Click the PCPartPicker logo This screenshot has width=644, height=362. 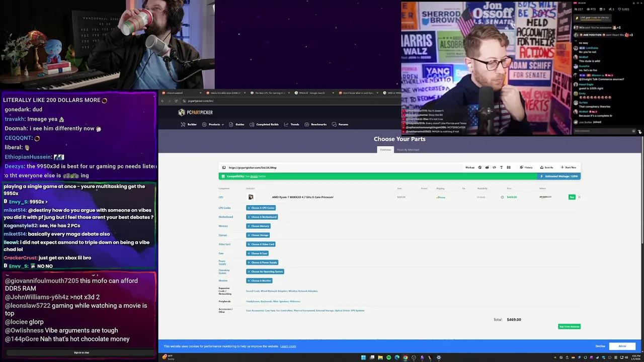[196, 112]
